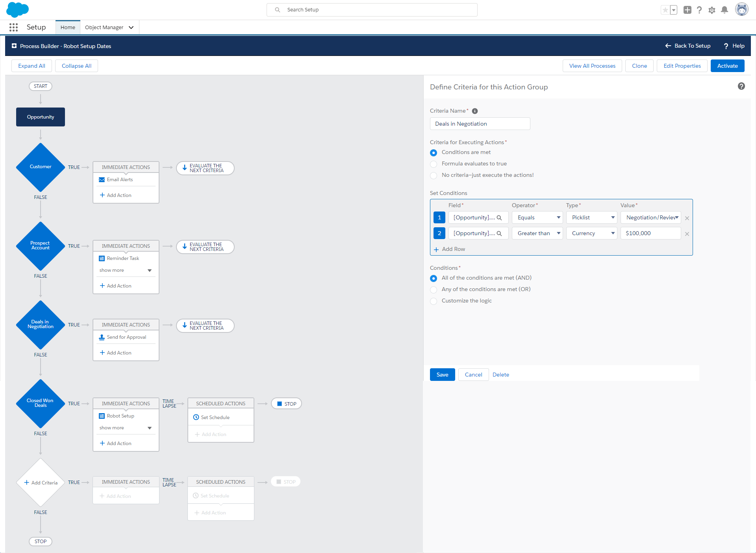Viewport: 756px width, 553px height.
Task: Expand show more under Reminder Task
Action: 125,270
